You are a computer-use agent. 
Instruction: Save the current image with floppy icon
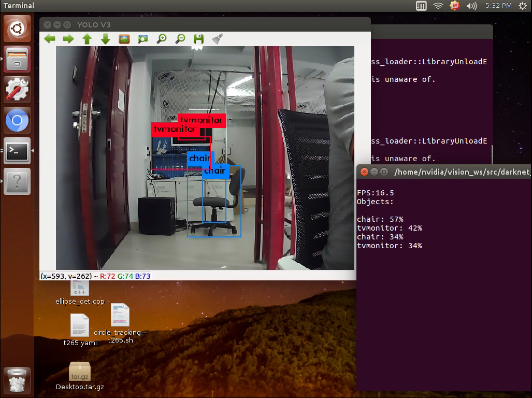199,39
